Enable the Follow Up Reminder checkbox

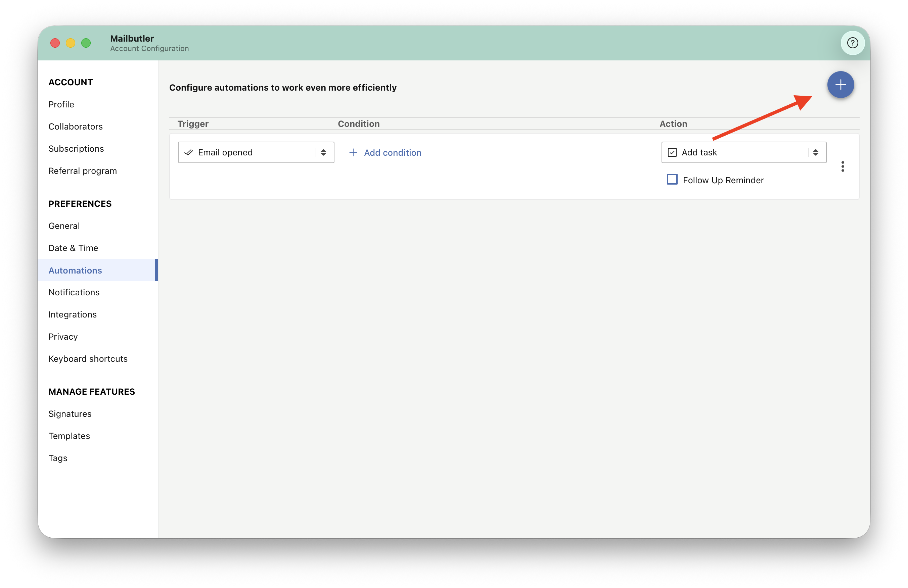pyautogui.click(x=672, y=180)
